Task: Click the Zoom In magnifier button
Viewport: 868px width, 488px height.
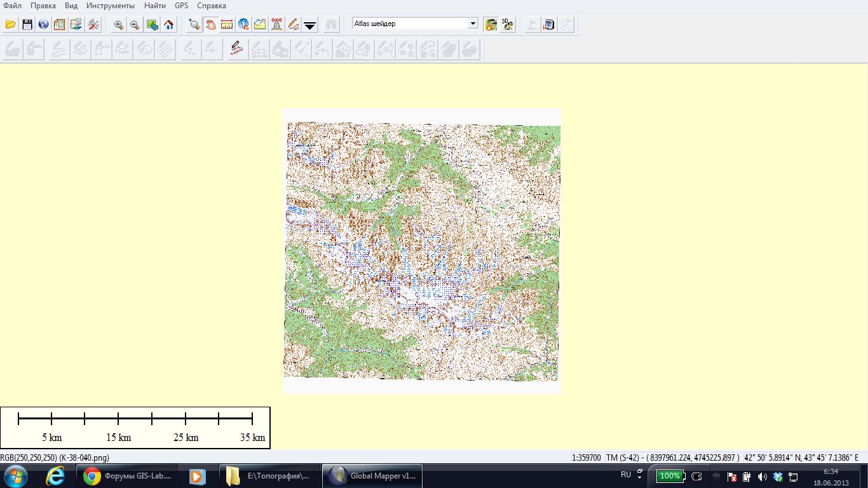Action: (119, 25)
